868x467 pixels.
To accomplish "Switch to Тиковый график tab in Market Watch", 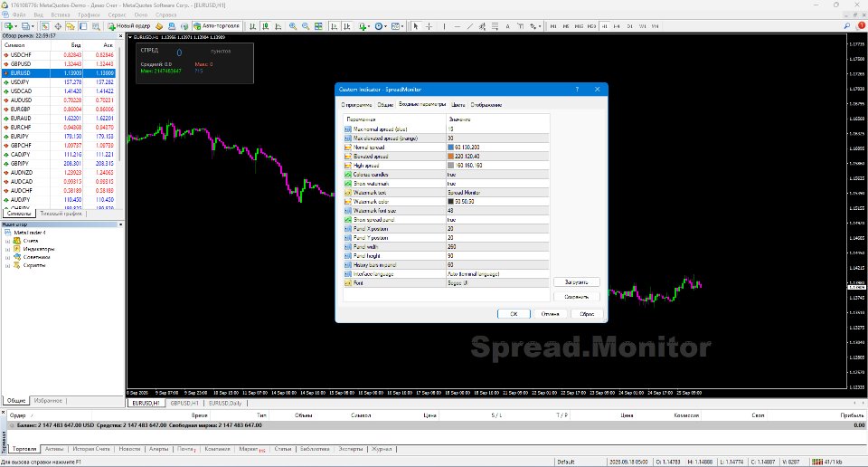I will [61, 214].
